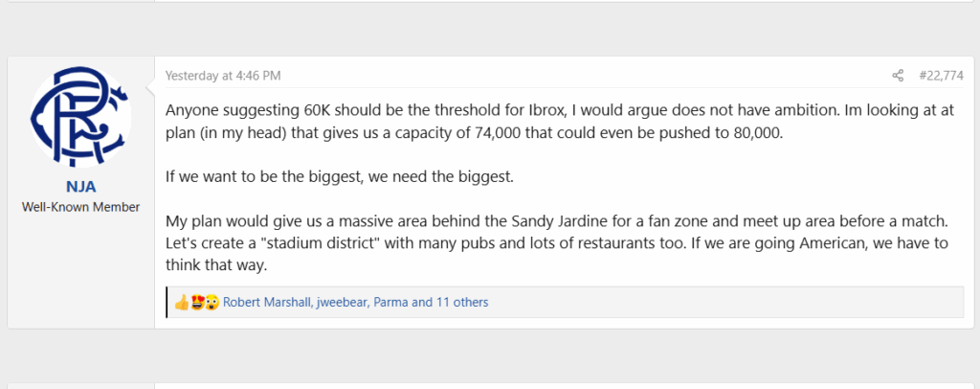Click the paragraph mentioning Sandy Jardine fan zone
This screenshot has width=980, height=389.
click(x=557, y=242)
